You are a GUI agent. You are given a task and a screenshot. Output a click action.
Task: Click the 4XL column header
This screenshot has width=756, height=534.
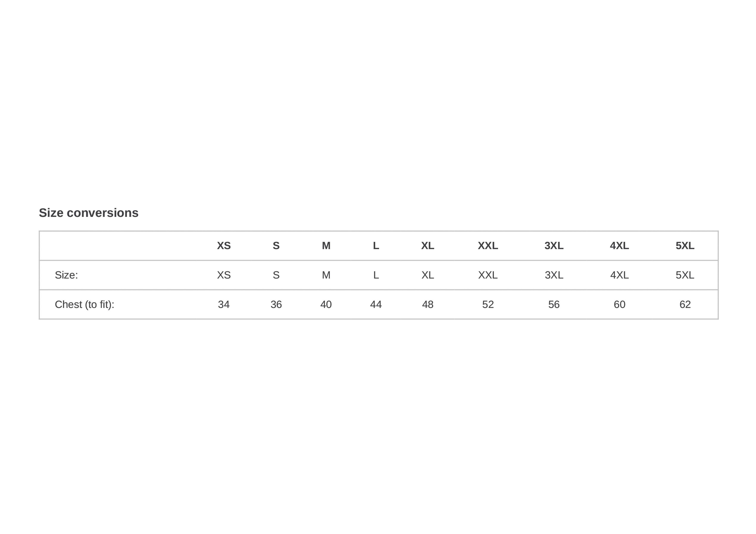pos(619,245)
